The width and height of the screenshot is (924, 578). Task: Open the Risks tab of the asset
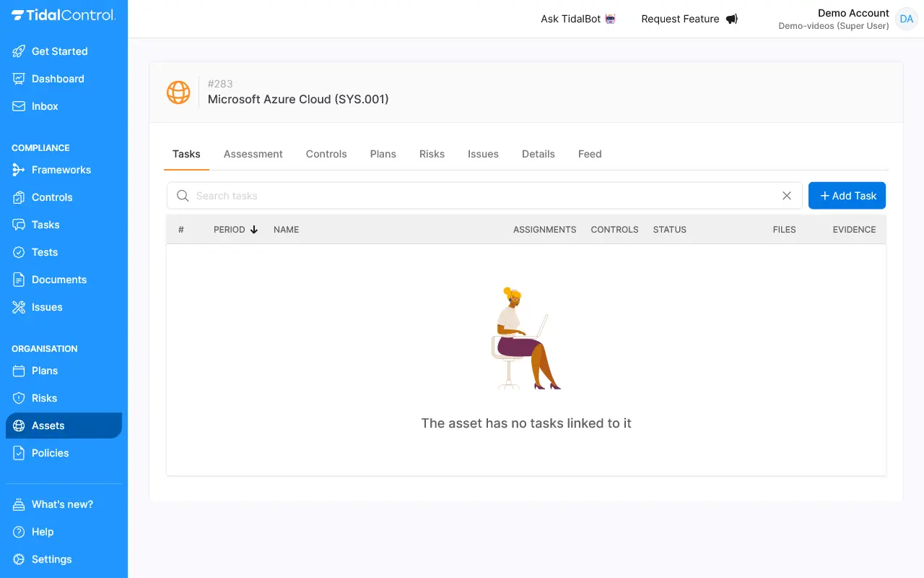[432, 154]
